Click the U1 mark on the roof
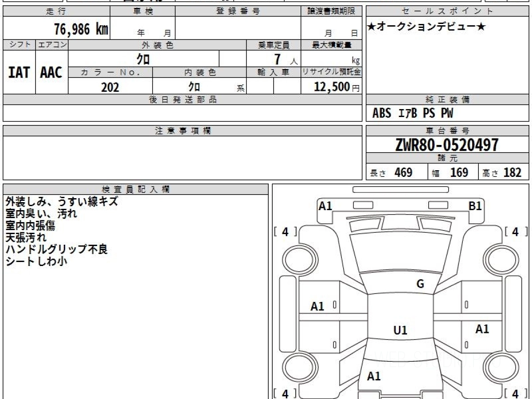The height and width of the screenshot is (399, 532). tap(400, 330)
